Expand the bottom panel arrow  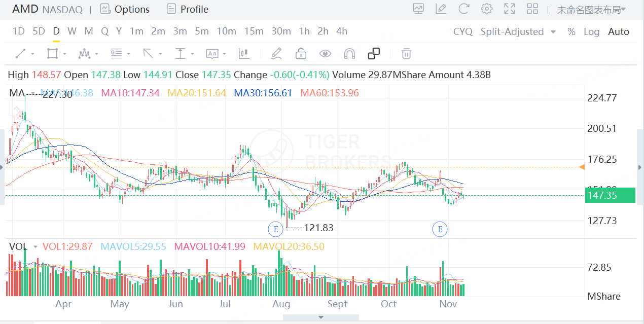click(320, 317)
